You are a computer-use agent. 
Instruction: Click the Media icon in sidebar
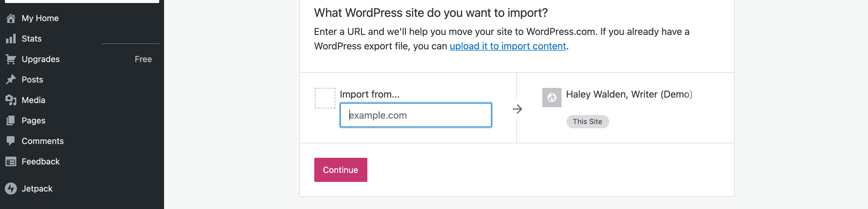[x=11, y=100]
